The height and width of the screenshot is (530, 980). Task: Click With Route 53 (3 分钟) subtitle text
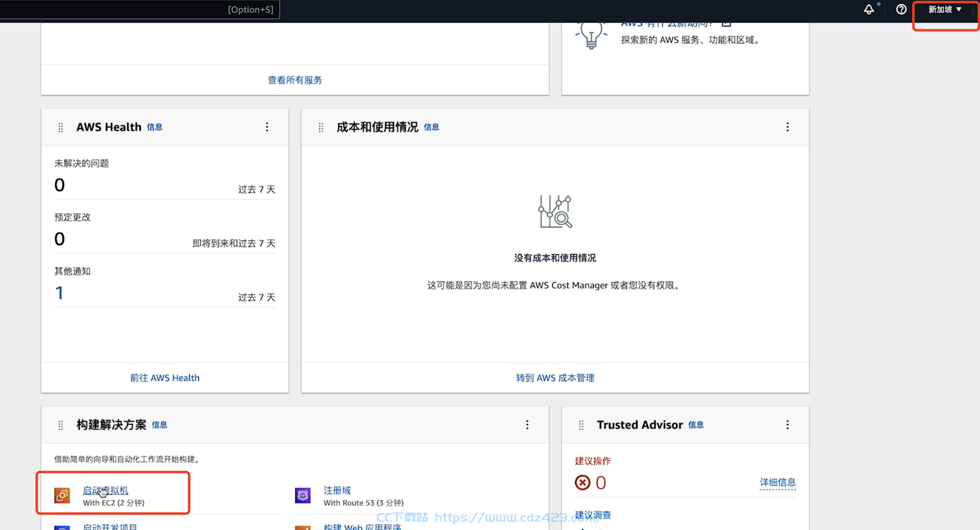(x=364, y=503)
